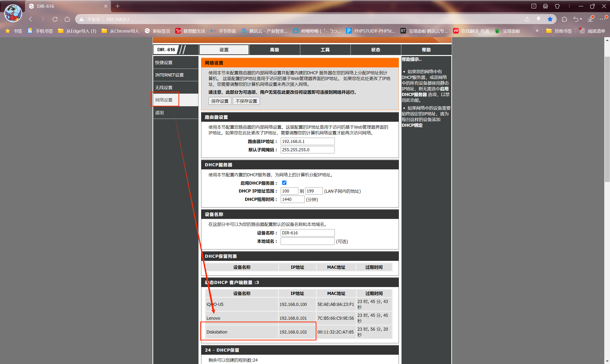Screen dimensions: 610x364
Task: Click the lightning speed mode icon
Action: pos(539,19)
